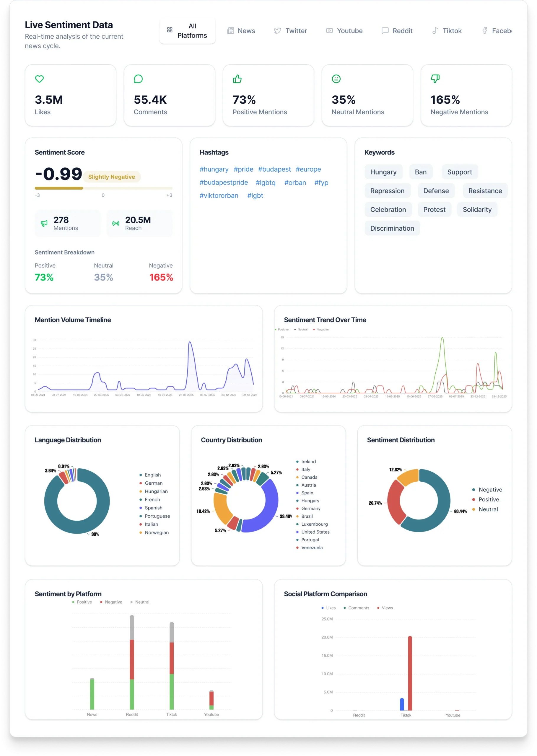Toggle Hungarian in Language Distribution legend
The height and width of the screenshot is (756, 537).
pyautogui.click(x=156, y=491)
